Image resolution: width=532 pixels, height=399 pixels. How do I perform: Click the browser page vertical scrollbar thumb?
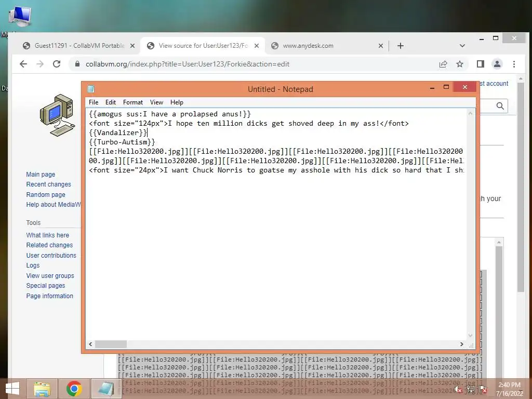pyautogui.click(x=521, y=187)
